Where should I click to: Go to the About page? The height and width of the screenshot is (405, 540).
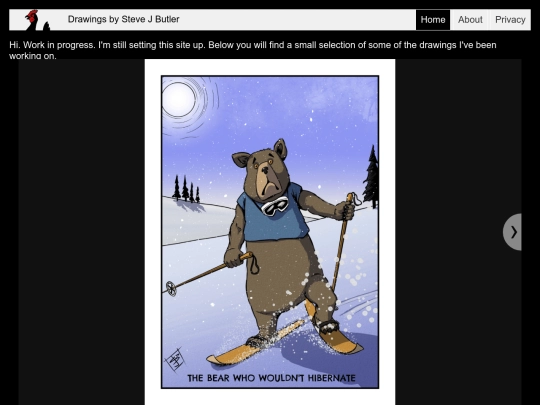coord(470,20)
